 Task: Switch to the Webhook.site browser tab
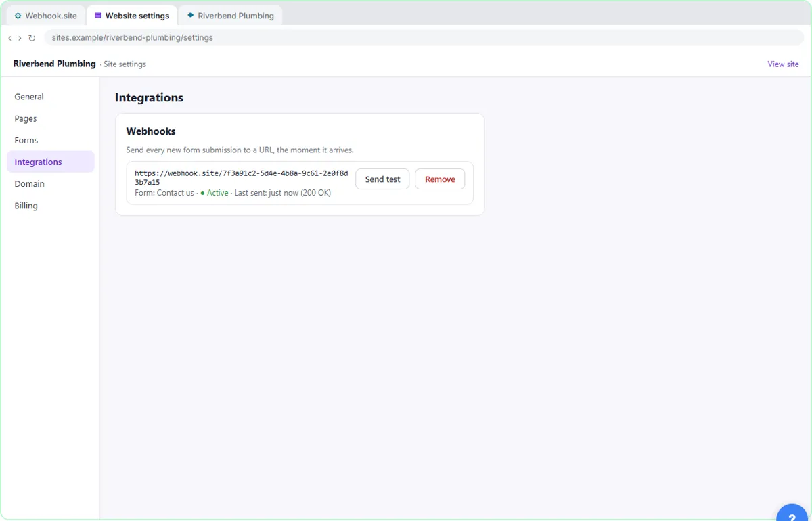tap(46, 16)
